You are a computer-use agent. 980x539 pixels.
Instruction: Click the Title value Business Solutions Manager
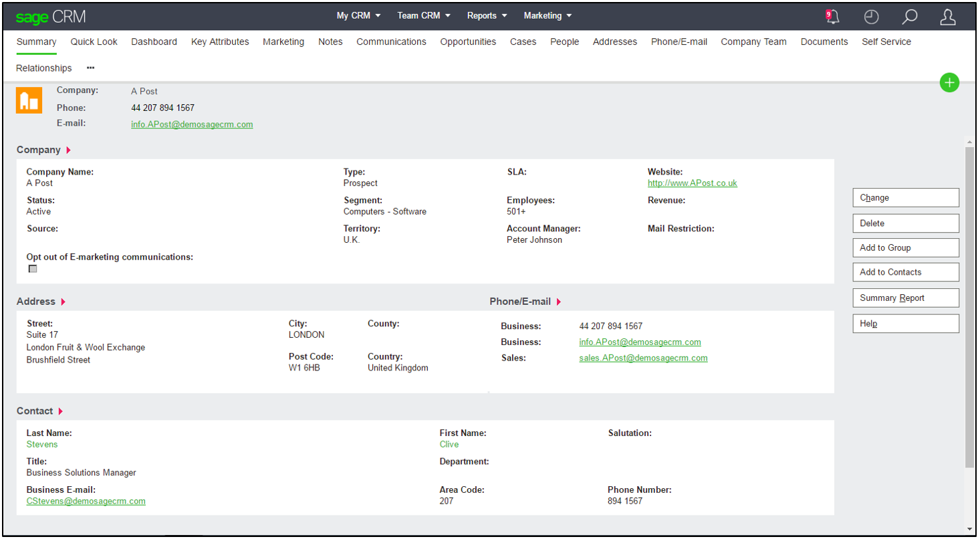[82, 473]
